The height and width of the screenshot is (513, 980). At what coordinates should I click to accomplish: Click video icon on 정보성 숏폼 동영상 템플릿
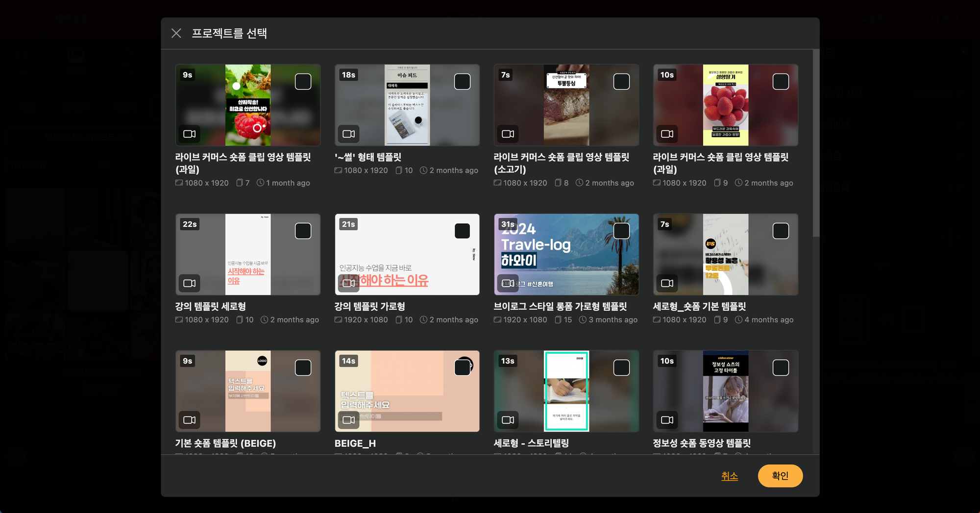pyautogui.click(x=667, y=420)
